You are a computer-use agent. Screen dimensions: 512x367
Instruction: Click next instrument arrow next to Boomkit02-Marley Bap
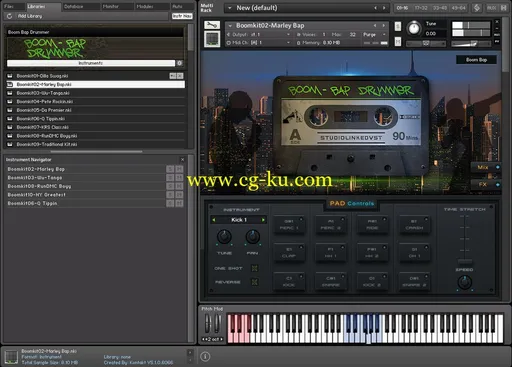pos(384,25)
